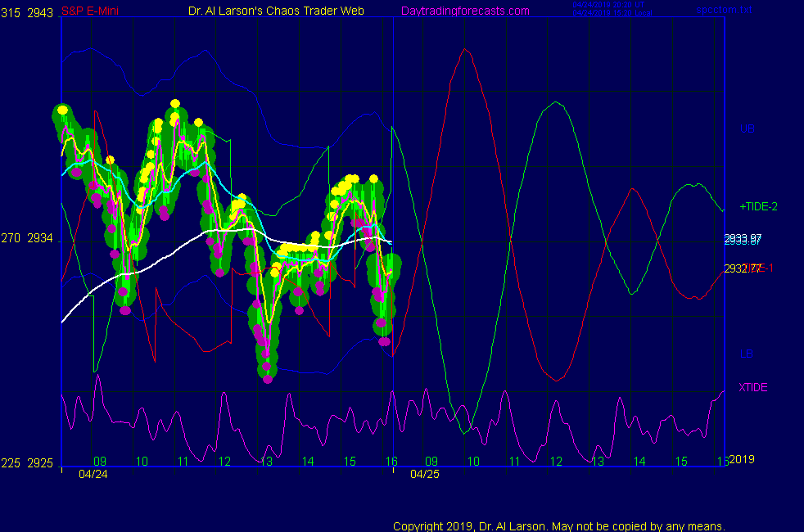Select the LB lower band legend label

click(x=747, y=354)
